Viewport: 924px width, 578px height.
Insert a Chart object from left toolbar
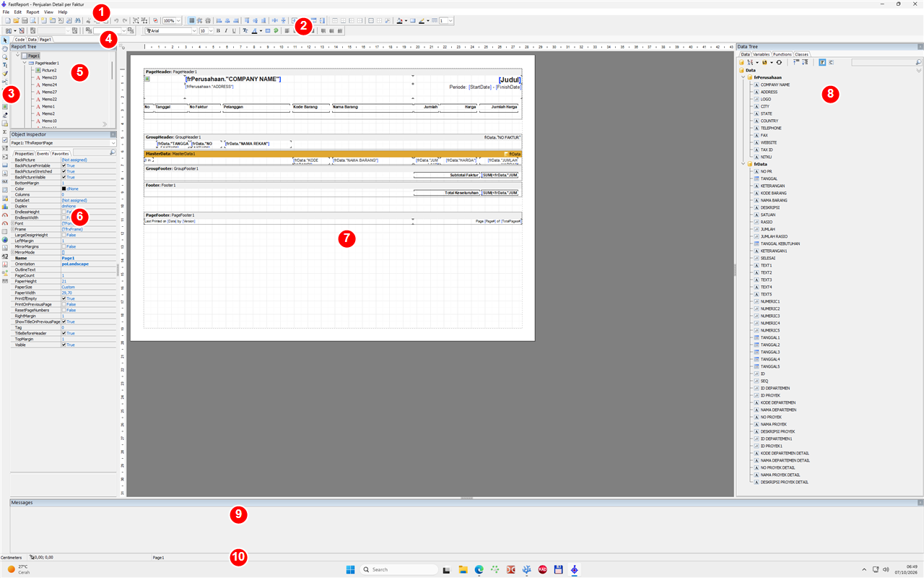[x=5, y=207]
